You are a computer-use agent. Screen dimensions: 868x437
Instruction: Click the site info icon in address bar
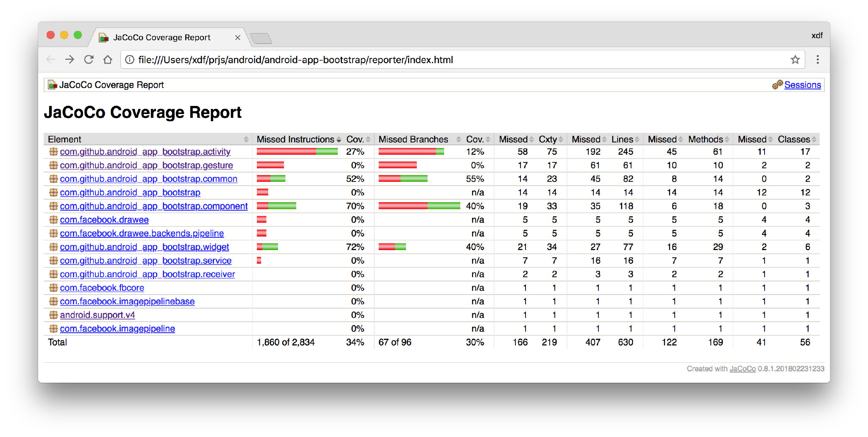(130, 60)
